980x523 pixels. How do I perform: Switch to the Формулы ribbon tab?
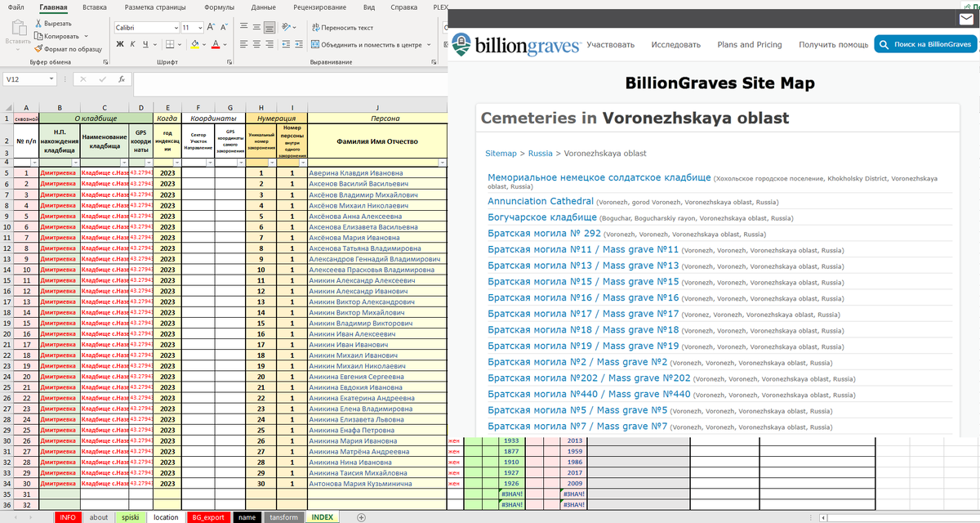(x=219, y=7)
